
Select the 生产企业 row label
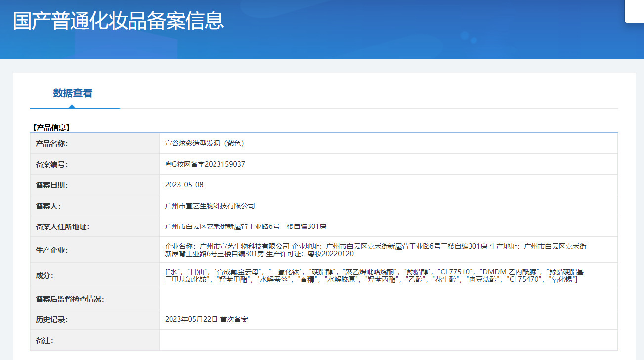(x=52, y=250)
